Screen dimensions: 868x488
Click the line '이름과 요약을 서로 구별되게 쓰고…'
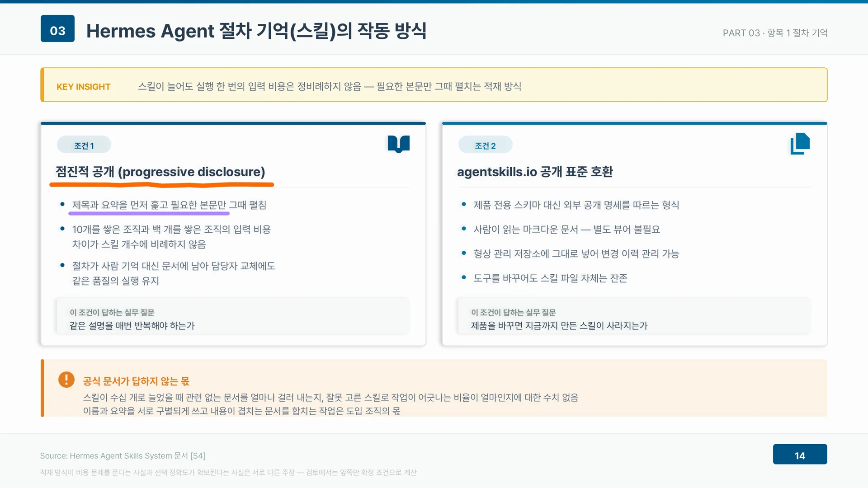(x=241, y=411)
